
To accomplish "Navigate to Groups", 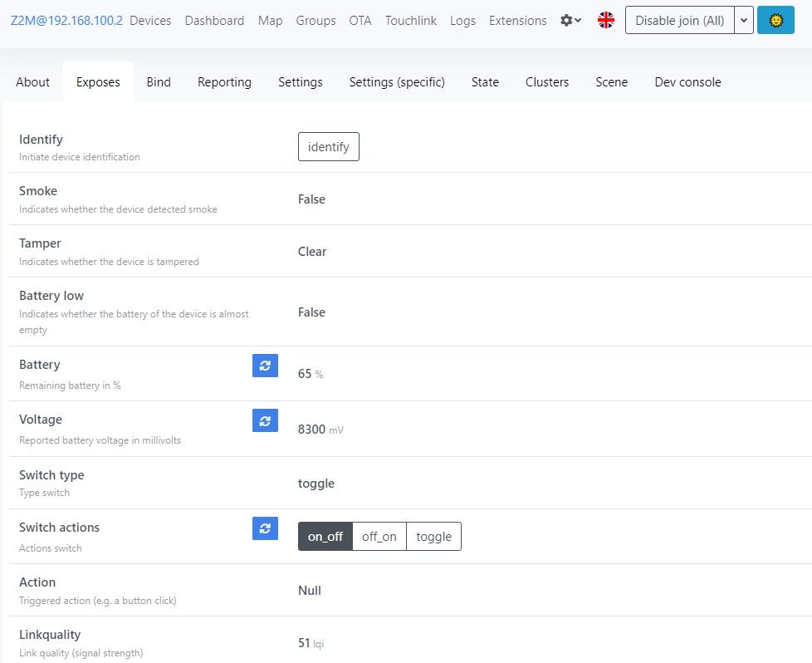I will (316, 21).
